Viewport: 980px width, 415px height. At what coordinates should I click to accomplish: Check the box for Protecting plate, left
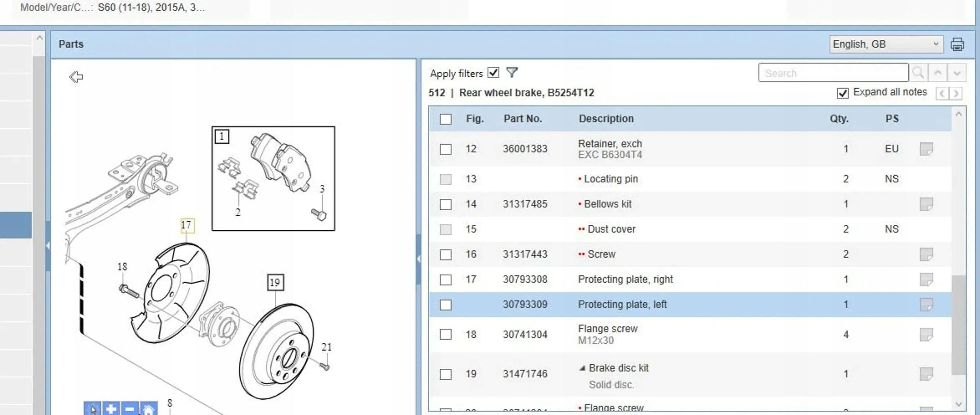tap(446, 305)
